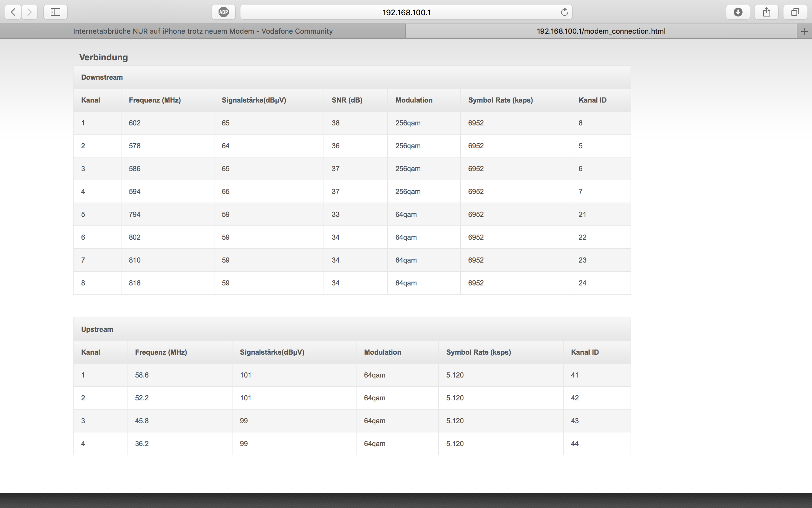Screen dimensions: 812x508
Task: Select the modem_connection.html tab
Action: 601,31
